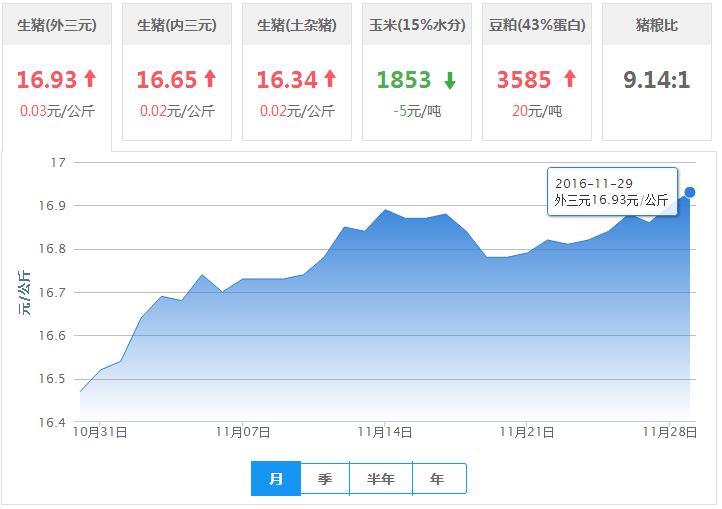The width and height of the screenshot is (722, 509).
Task: Click the 11月21日 axis label
Action: click(527, 432)
